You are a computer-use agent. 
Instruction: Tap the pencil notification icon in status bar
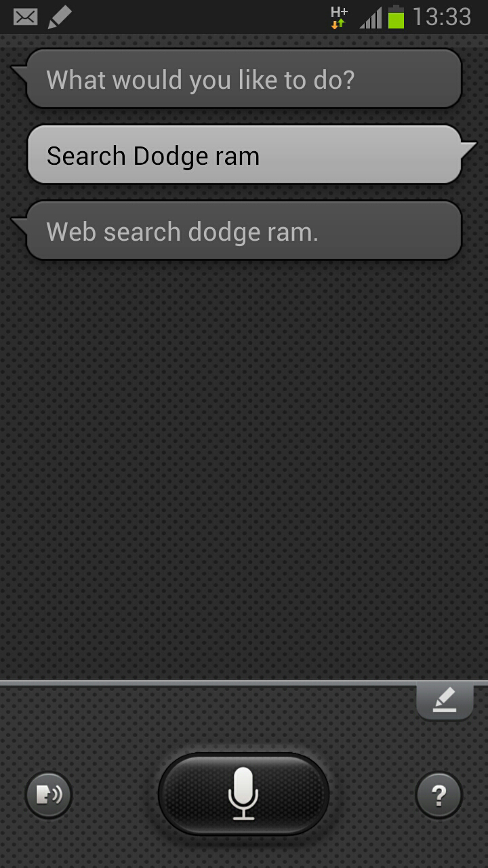pyautogui.click(x=60, y=17)
